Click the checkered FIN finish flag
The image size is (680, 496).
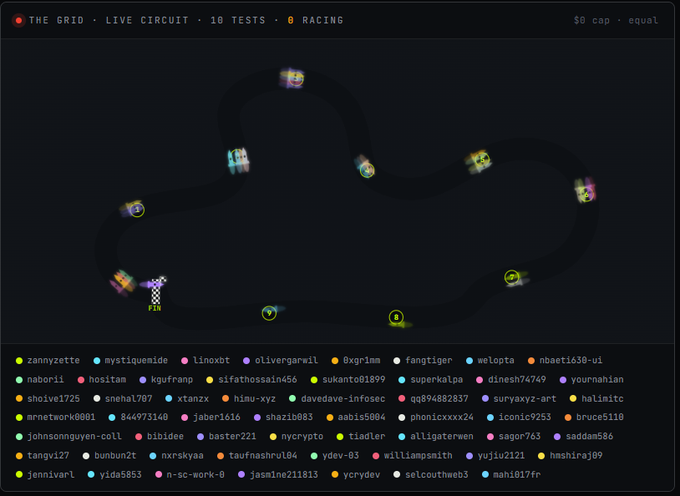point(157,294)
